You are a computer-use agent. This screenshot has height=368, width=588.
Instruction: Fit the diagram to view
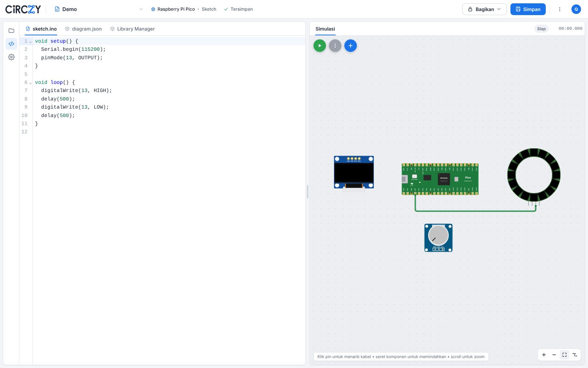(564, 355)
